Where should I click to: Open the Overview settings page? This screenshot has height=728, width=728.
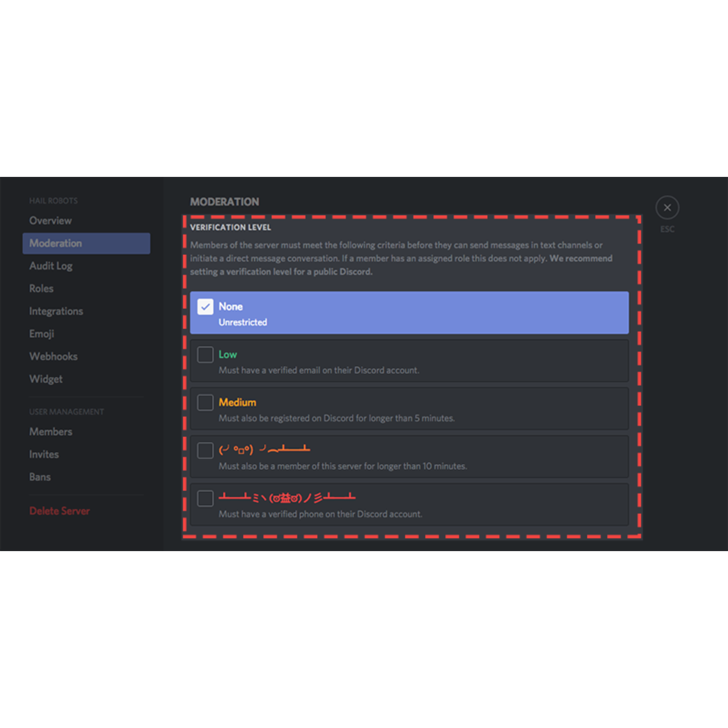(51, 221)
